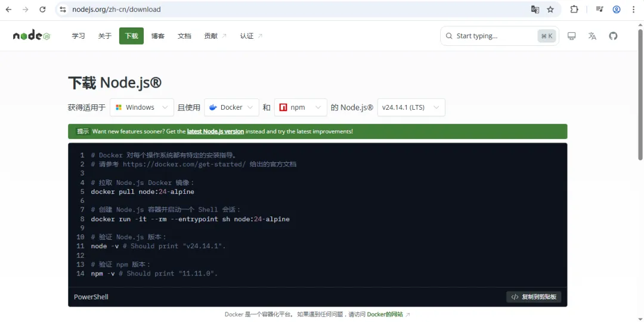Expand the Docker install method dropdown
The height and width of the screenshot is (322, 644).
point(231,107)
